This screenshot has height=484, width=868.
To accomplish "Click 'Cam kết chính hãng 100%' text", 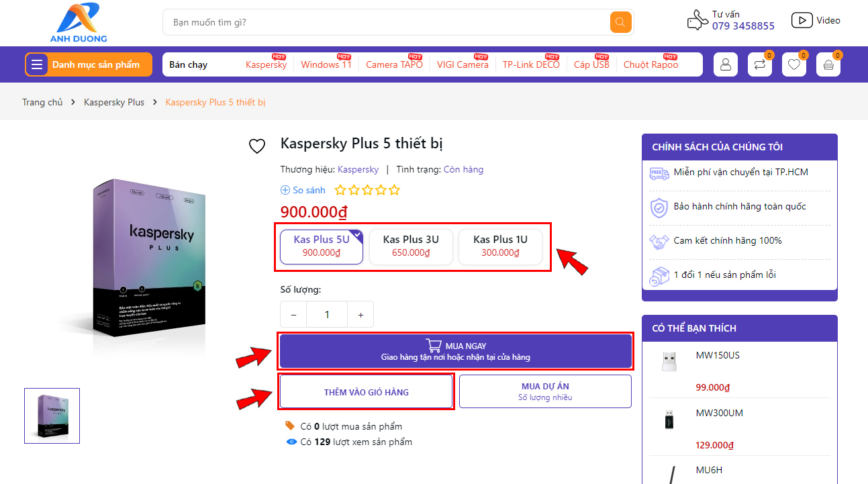I will [x=728, y=240].
